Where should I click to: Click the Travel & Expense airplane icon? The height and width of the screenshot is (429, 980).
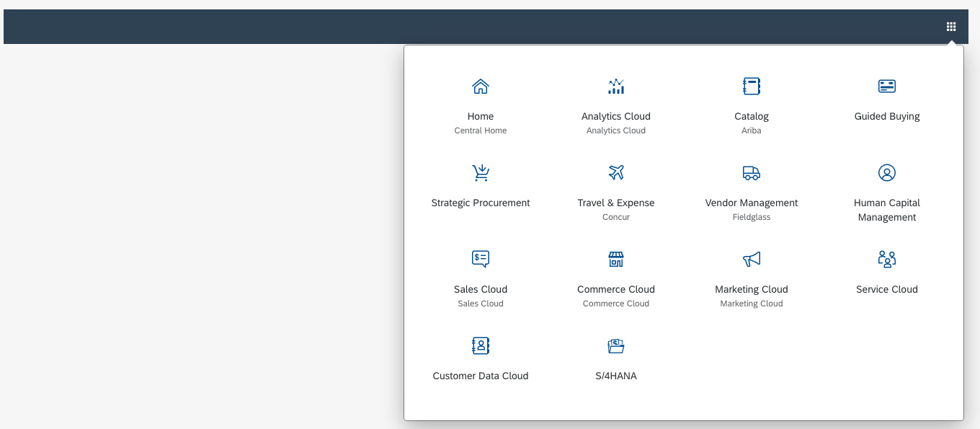click(616, 173)
